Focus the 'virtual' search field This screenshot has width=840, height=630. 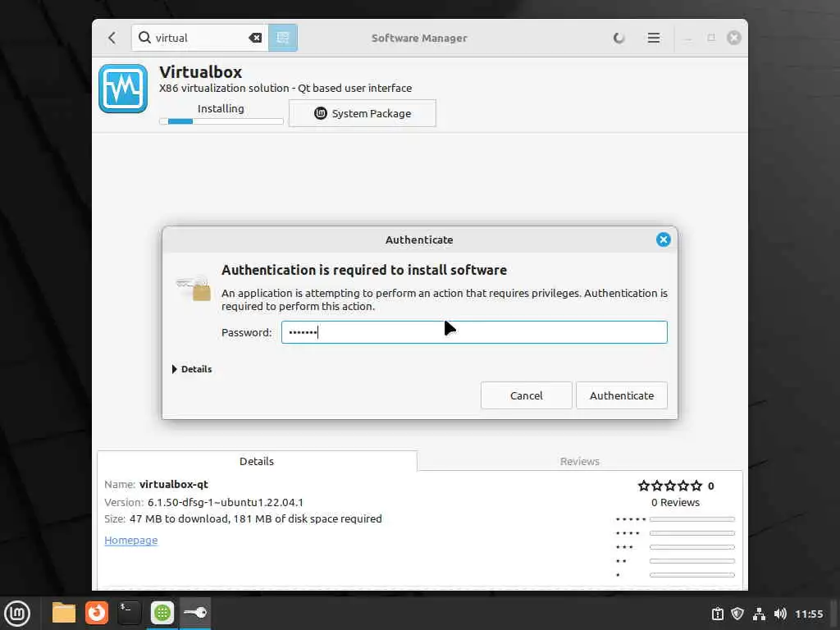[x=200, y=38]
